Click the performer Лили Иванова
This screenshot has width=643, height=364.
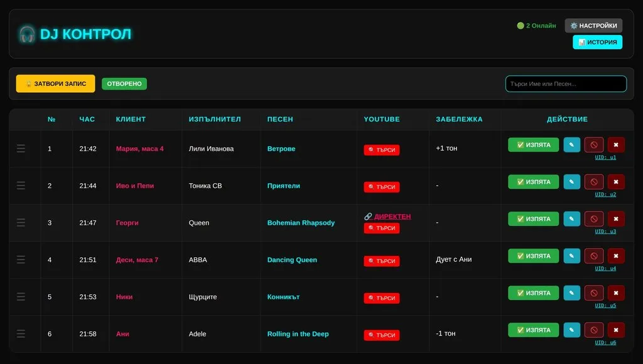tap(211, 149)
